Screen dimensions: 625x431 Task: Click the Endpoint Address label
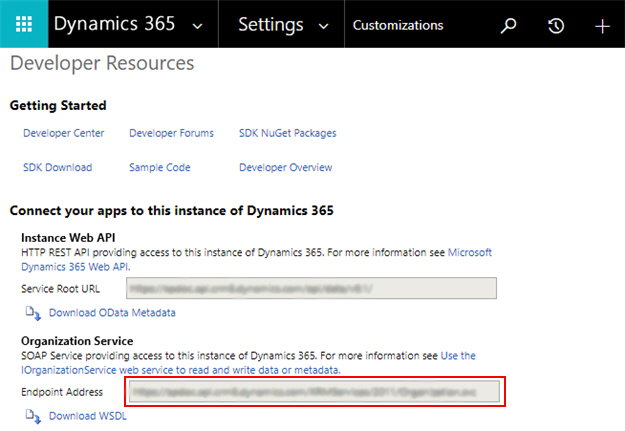click(62, 392)
